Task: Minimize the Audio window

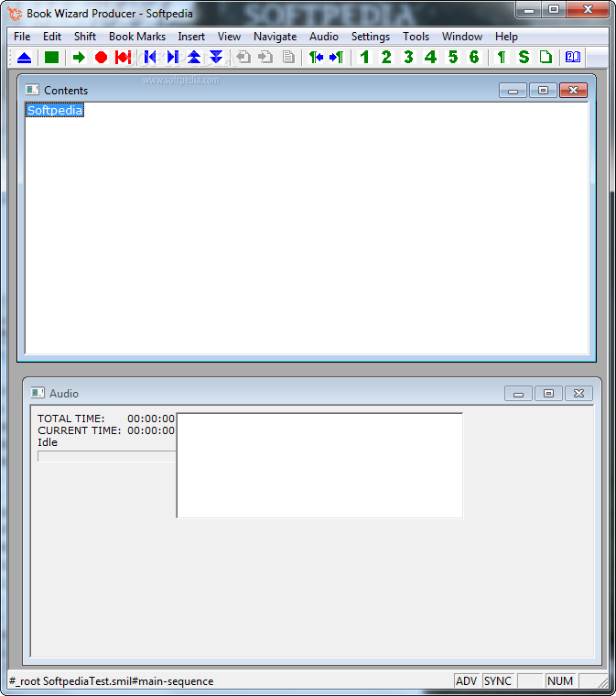Action: [x=518, y=393]
